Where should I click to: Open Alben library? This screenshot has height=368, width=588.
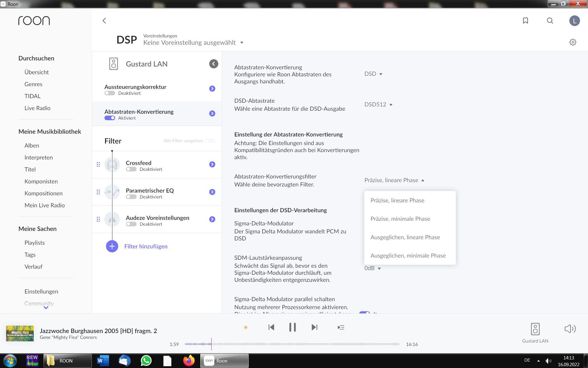(x=32, y=145)
